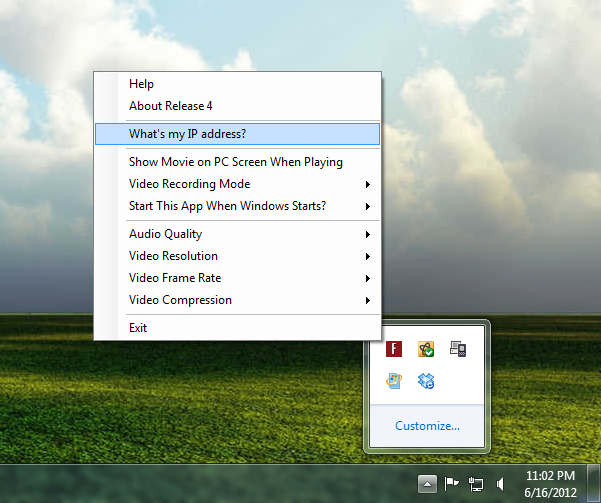Viewport: 601px width, 503px height.
Task: Click the red F tray icon
Action: (x=394, y=350)
